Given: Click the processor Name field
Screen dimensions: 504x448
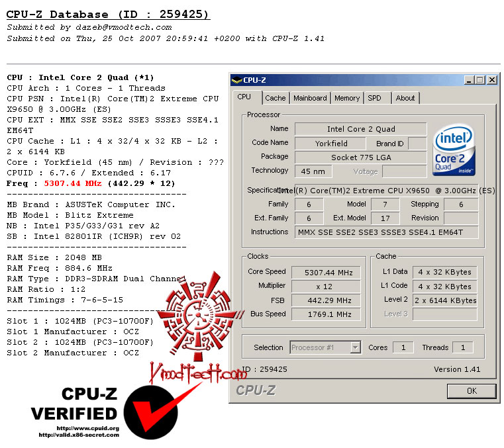Looking at the screenshot, I should [x=361, y=129].
